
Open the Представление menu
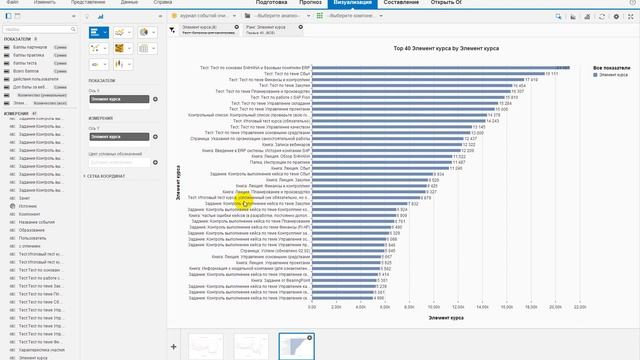pyautogui.click(x=88, y=2)
